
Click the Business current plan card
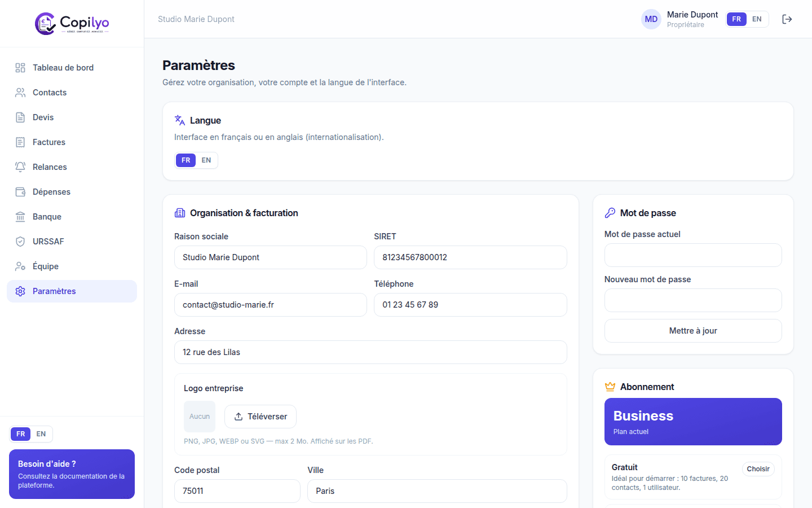693,422
